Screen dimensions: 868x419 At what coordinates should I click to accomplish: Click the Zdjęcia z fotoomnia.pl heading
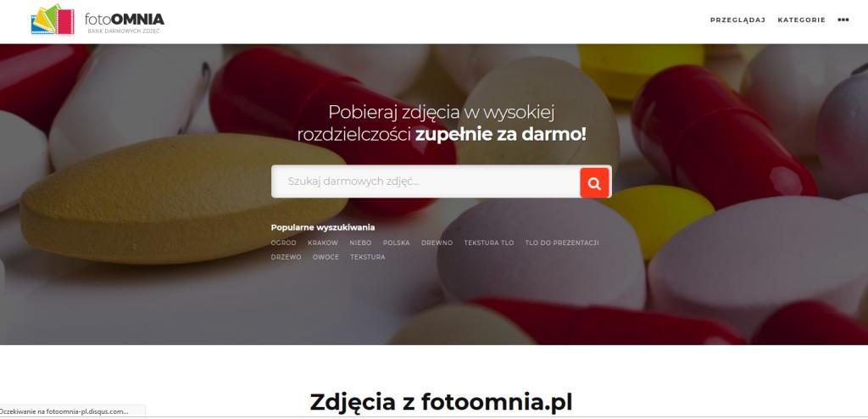pyautogui.click(x=441, y=402)
